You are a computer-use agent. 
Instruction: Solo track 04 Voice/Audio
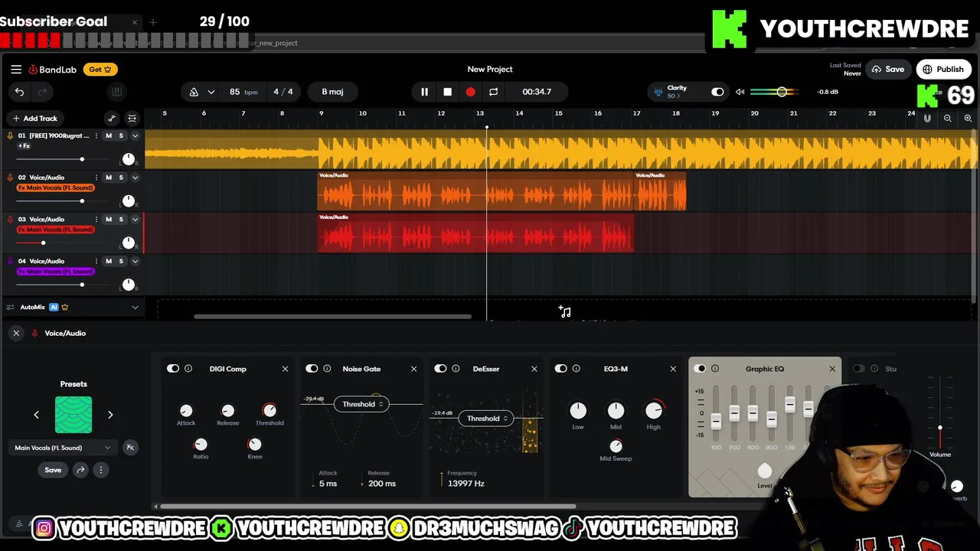121,261
